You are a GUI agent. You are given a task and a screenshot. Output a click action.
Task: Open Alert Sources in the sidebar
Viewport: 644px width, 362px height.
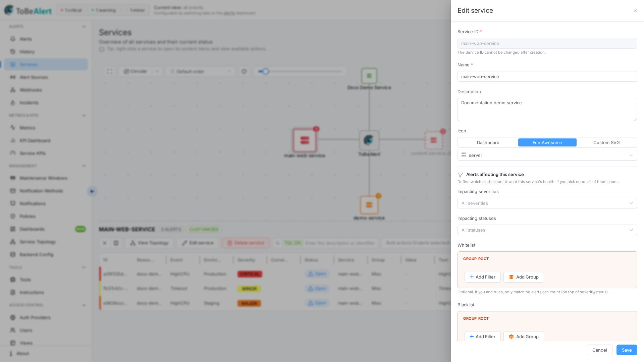coord(46,77)
